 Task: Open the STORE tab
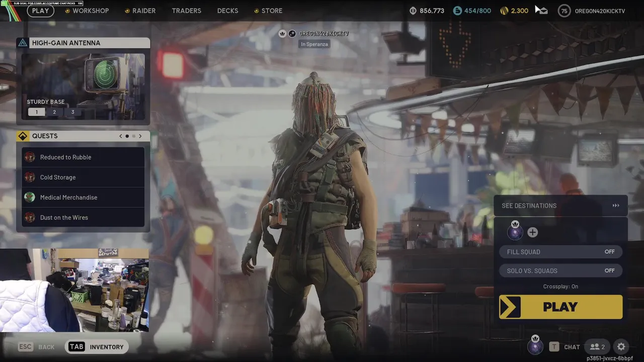[x=268, y=11]
